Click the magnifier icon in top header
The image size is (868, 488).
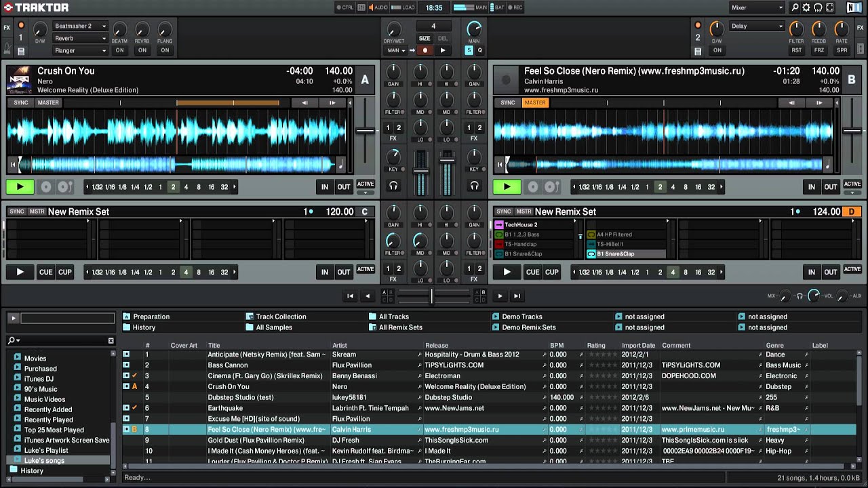(x=795, y=7)
